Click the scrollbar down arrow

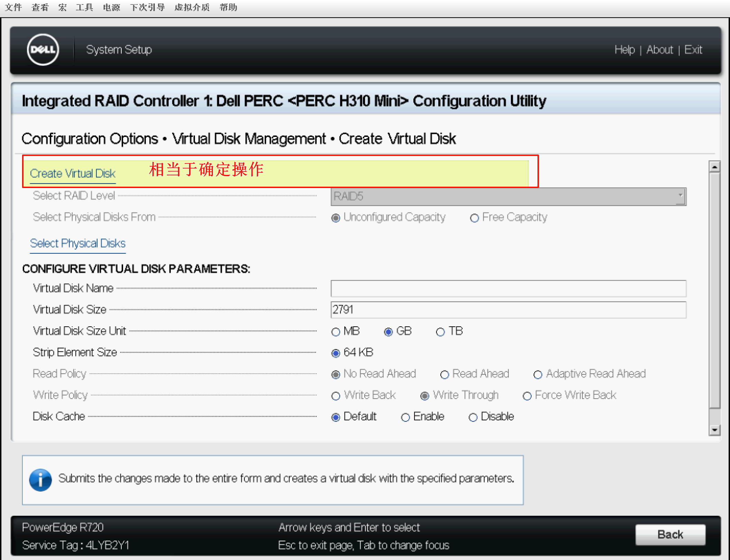click(714, 430)
